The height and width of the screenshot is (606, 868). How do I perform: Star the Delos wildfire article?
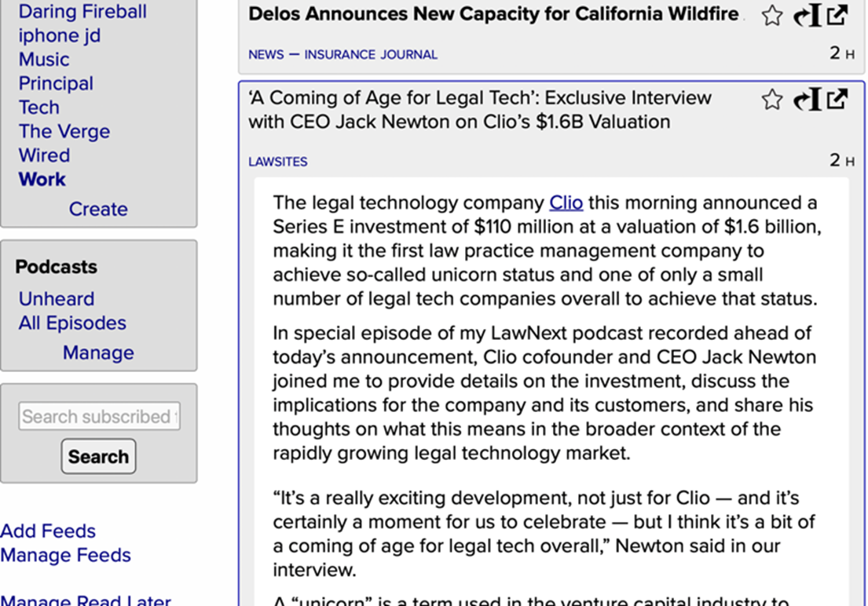772,16
